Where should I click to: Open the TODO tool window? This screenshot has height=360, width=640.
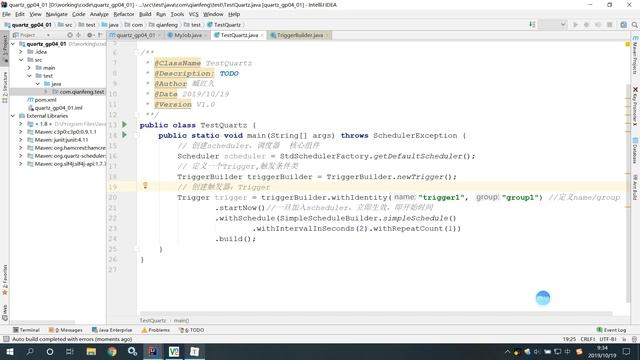click(x=191, y=330)
